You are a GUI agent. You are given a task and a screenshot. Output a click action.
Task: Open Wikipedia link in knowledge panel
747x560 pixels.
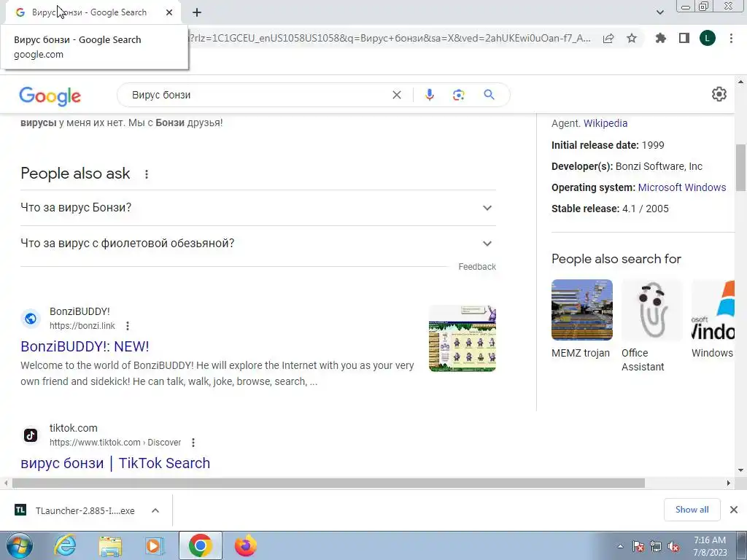pyautogui.click(x=605, y=123)
